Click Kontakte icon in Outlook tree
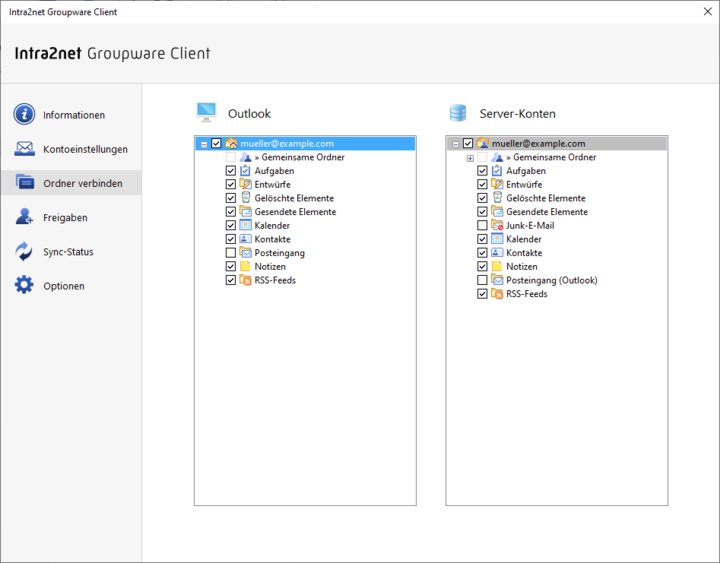 click(x=246, y=239)
